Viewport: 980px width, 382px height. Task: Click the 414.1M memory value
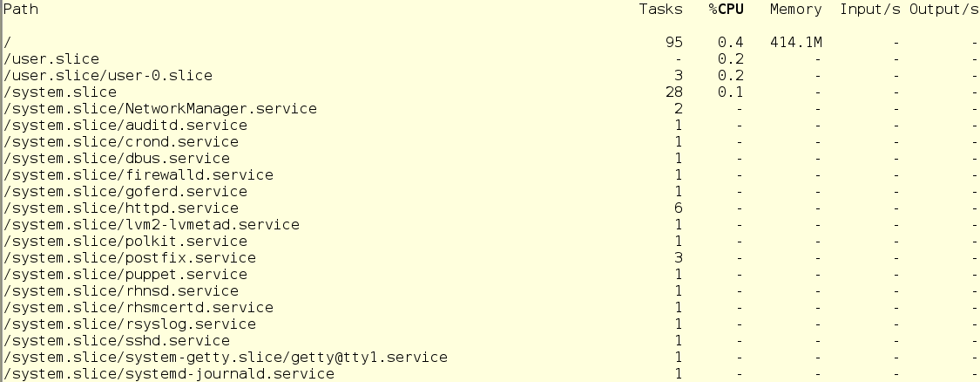coord(795,43)
